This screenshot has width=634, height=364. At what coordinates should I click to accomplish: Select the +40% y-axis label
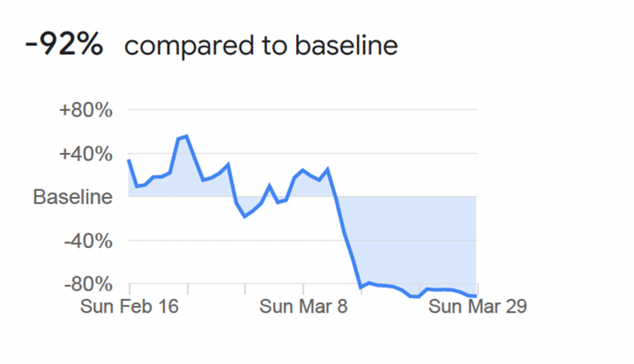coord(86,154)
